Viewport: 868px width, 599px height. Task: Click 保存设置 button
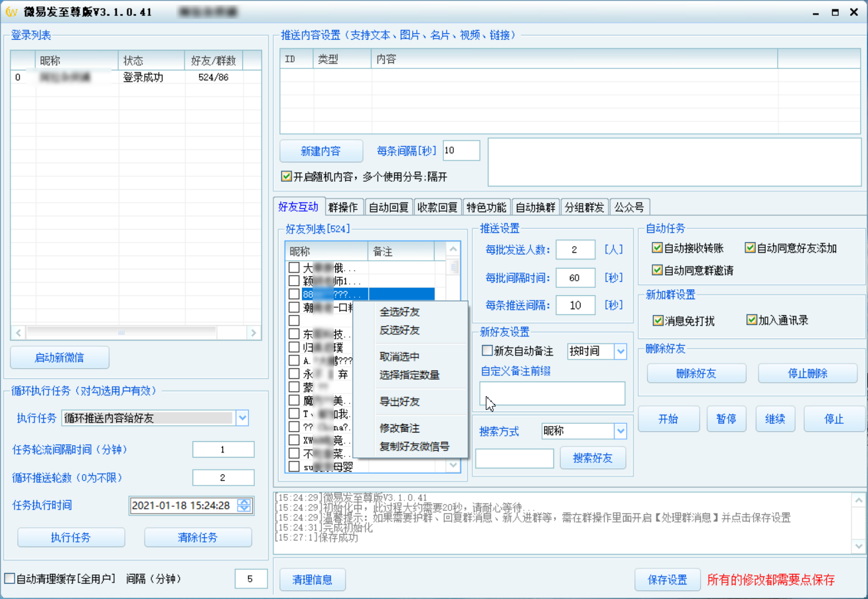[668, 580]
